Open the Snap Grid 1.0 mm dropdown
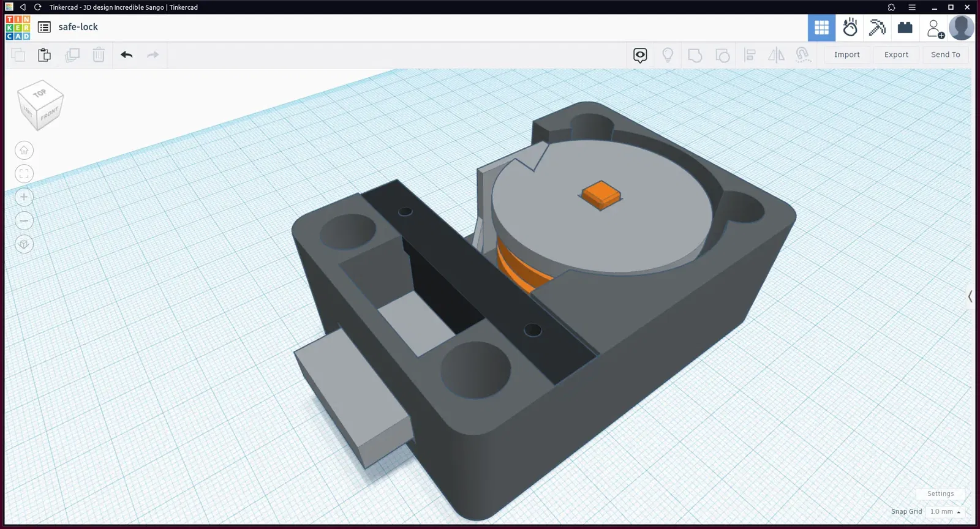 945,511
